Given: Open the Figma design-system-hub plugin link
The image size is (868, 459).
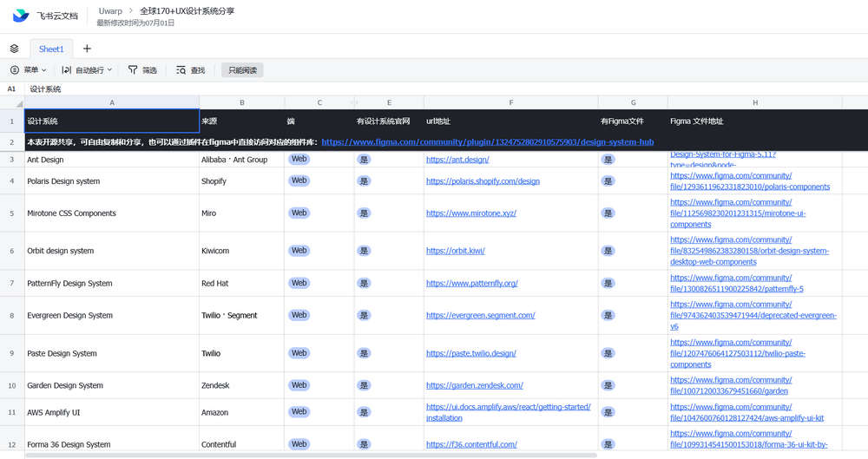Looking at the screenshot, I should [x=488, y=141].
